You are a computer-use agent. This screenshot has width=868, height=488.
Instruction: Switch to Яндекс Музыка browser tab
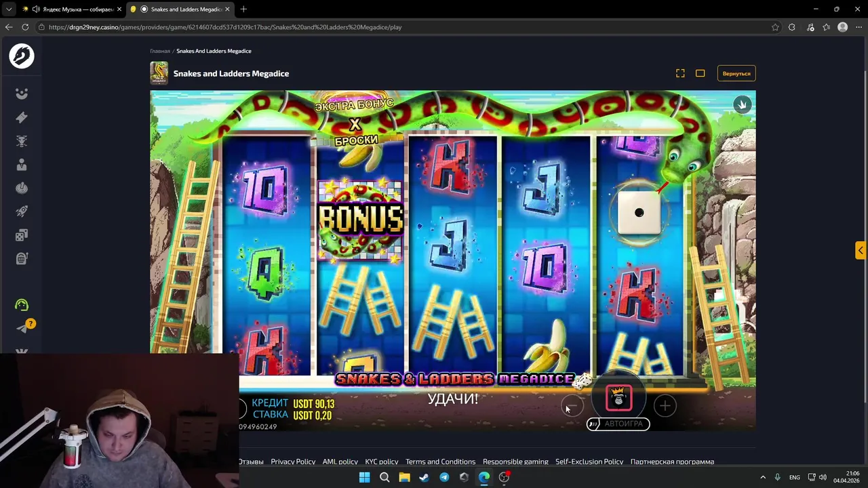click(71, 9)
